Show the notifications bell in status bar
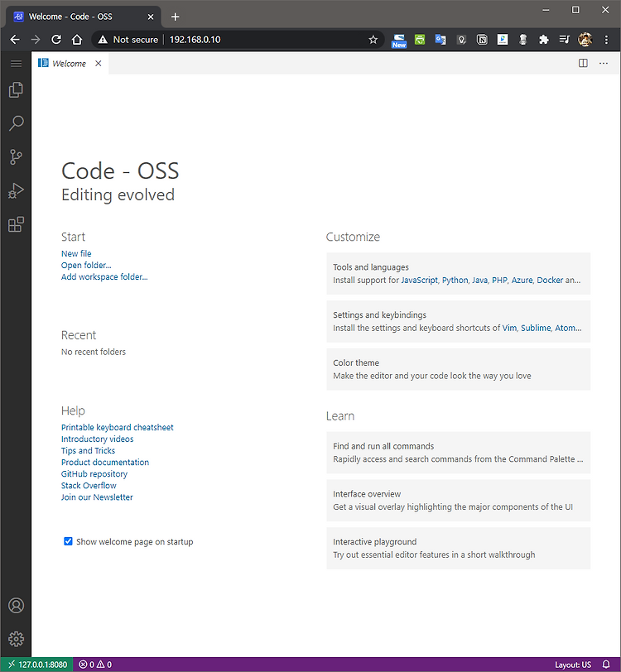This screenshot has width=621, height=672. tap(606, 665)
